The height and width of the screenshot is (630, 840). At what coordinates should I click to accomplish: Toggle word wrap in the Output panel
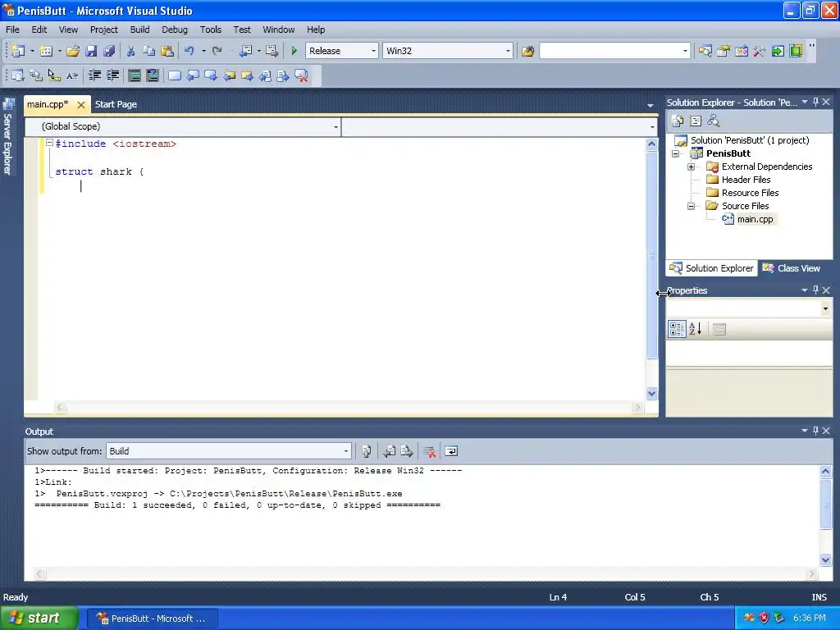click(452, 451)
